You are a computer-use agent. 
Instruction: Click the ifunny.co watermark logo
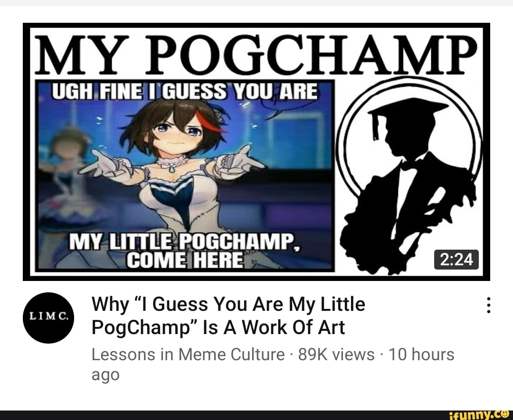pyautogui.click(x=481, y=415)
